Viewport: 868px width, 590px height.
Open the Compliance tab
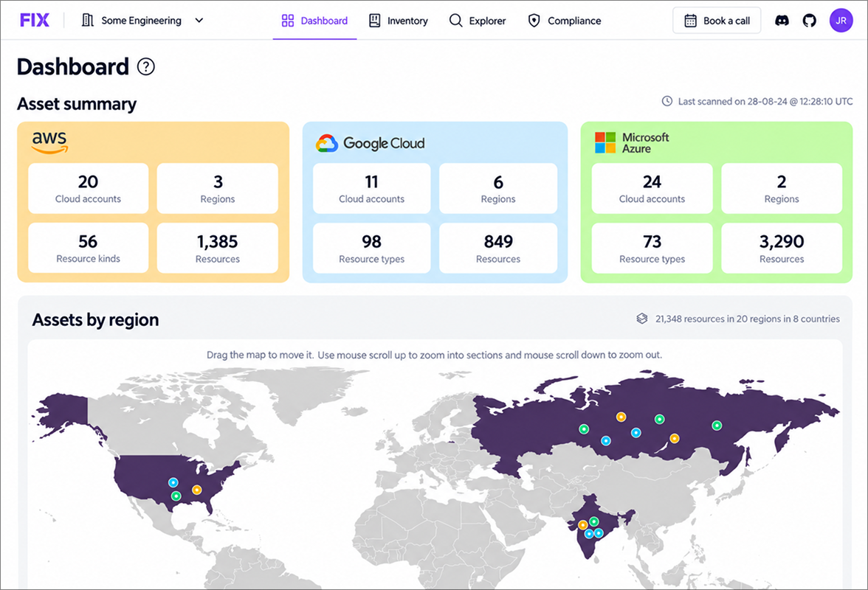[x=565, y=21]
